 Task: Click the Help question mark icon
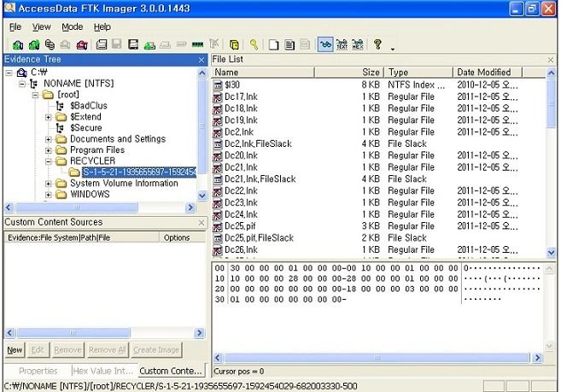point(377,44)
